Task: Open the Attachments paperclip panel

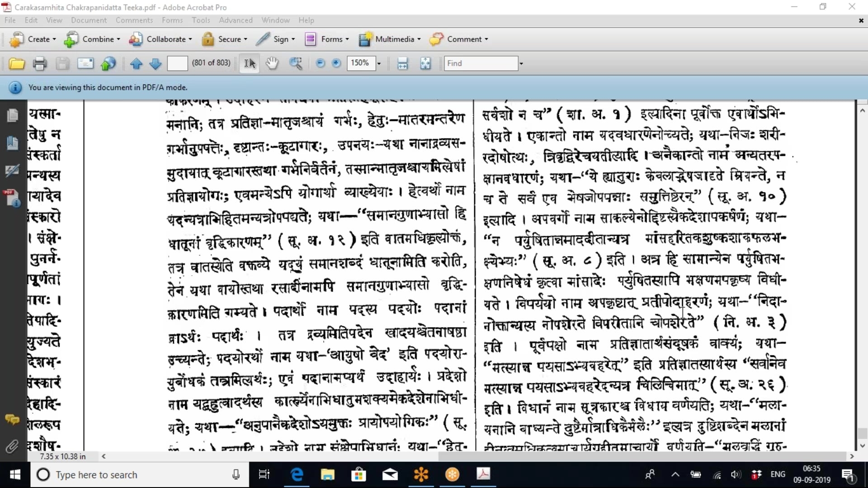Action: click(x=12, y=446)
